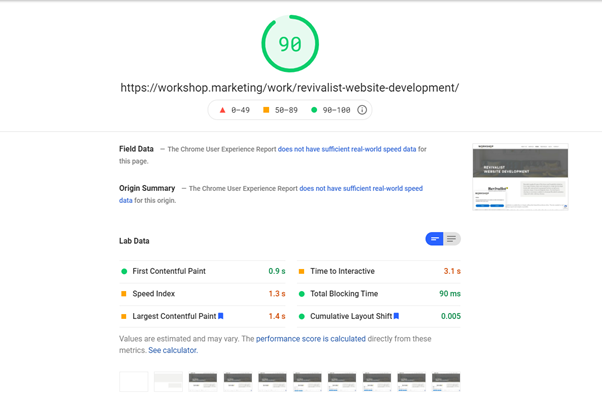Click the Largest Contentful Paint label
602x398 pixels.
coord(174,316)
